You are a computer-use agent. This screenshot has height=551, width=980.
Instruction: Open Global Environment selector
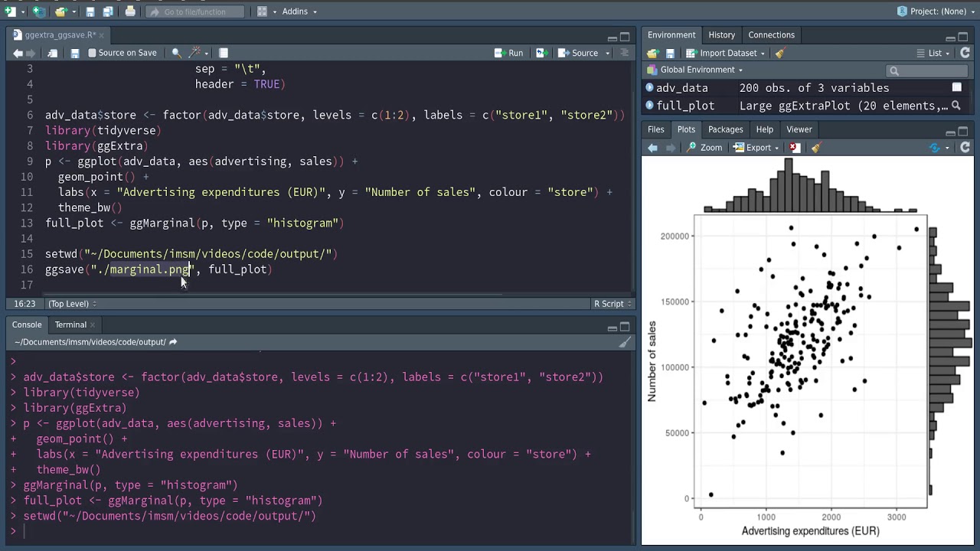coord(695,70)
